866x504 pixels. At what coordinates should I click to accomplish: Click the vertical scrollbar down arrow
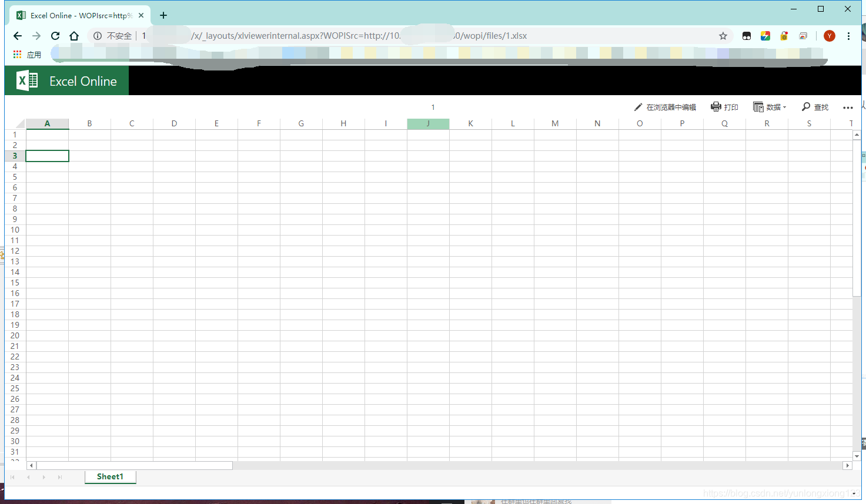click(857, 456)
